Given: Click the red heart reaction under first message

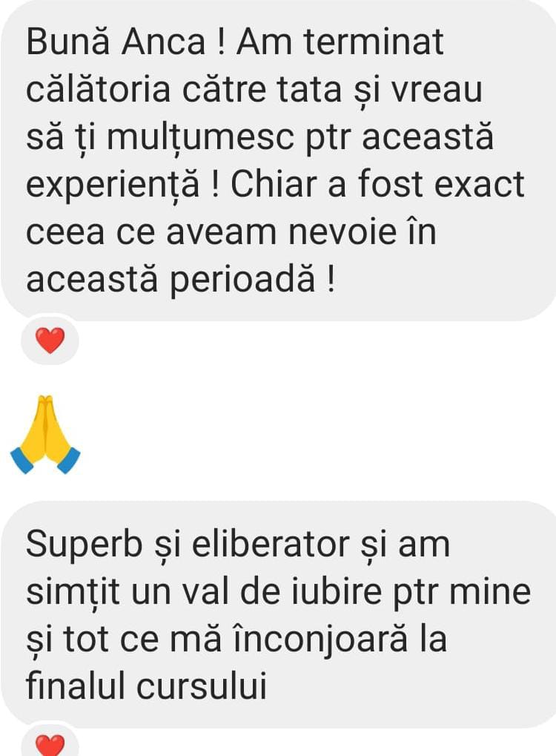Looking at the screenshot, I should (x=50, y=341).
